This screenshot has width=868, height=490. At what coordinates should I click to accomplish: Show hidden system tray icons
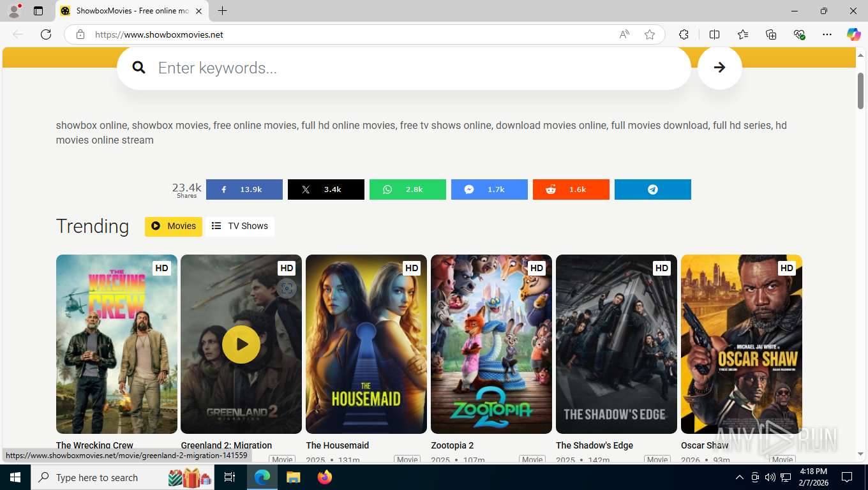click(740, 477)
